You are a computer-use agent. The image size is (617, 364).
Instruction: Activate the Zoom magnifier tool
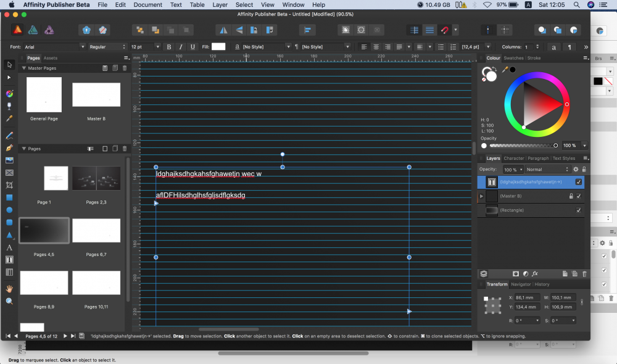click(9, 301)
